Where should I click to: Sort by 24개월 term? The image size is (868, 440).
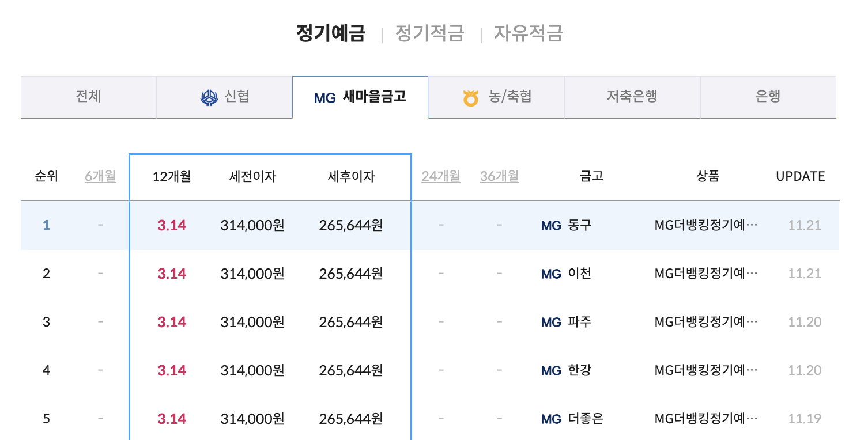(441, 176)
